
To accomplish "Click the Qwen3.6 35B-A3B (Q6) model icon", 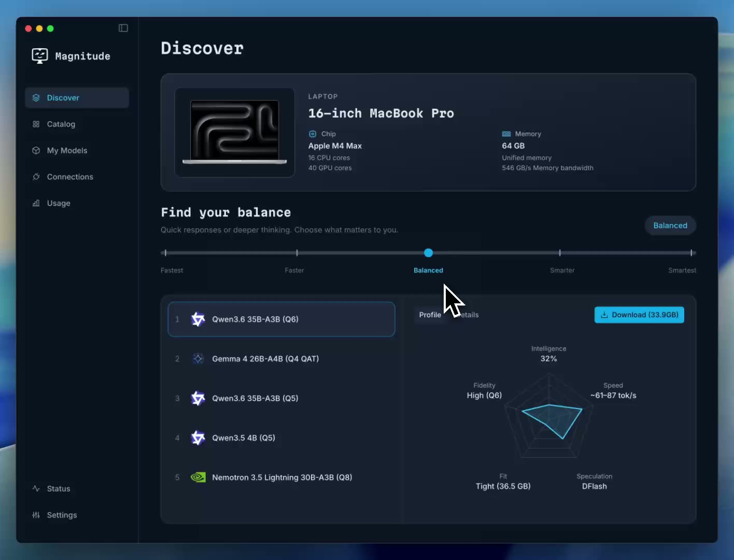I will point(198,319).
